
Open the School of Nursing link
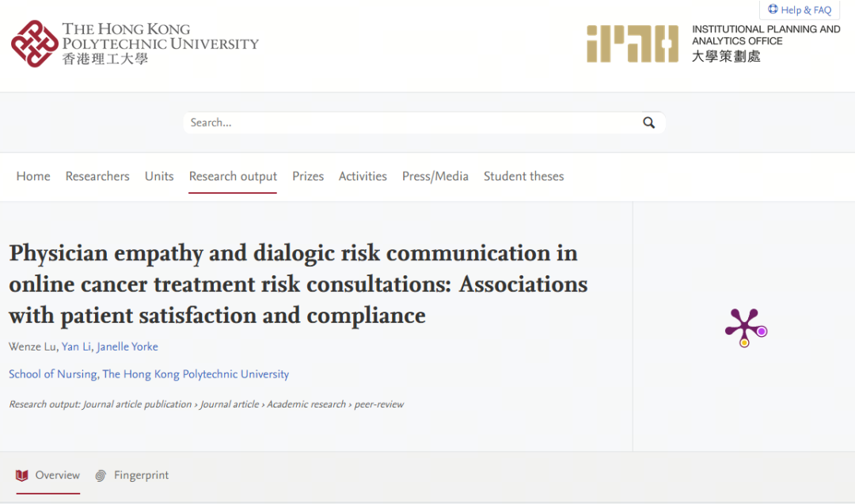53,374
